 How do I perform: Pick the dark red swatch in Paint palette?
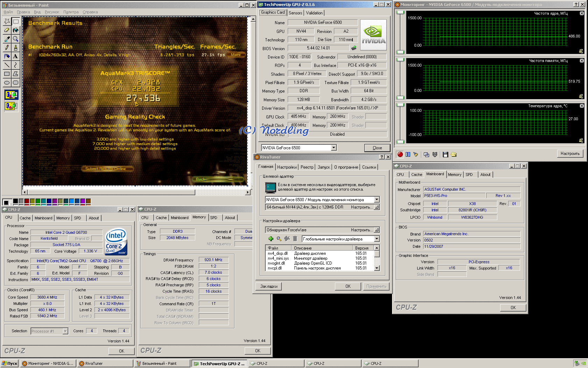coord(27,201)
